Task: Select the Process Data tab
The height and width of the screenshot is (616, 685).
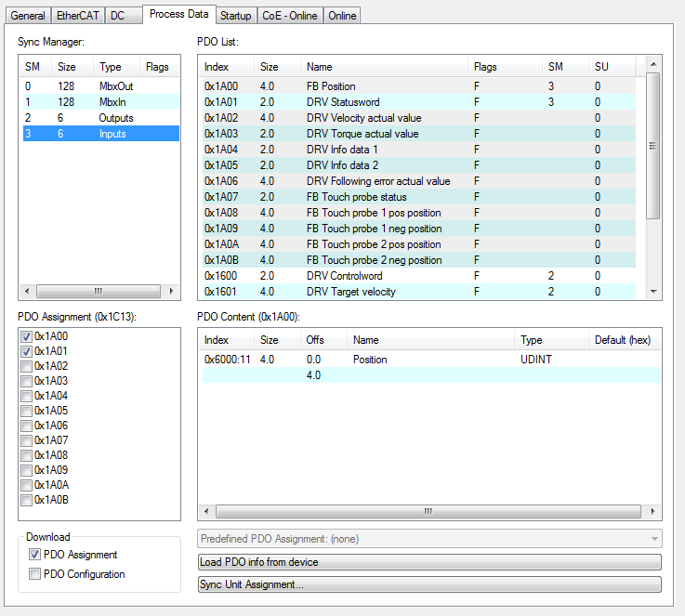Action: pos(179,14)
